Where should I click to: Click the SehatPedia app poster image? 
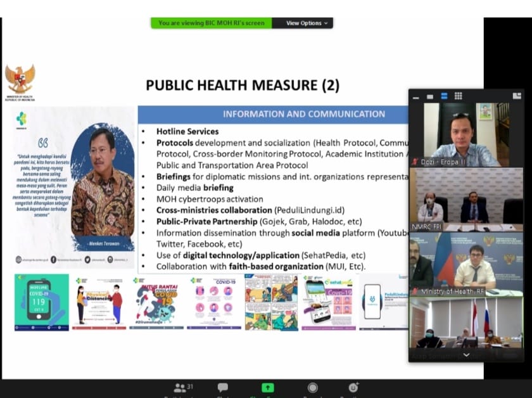click(x=329, y=302)
